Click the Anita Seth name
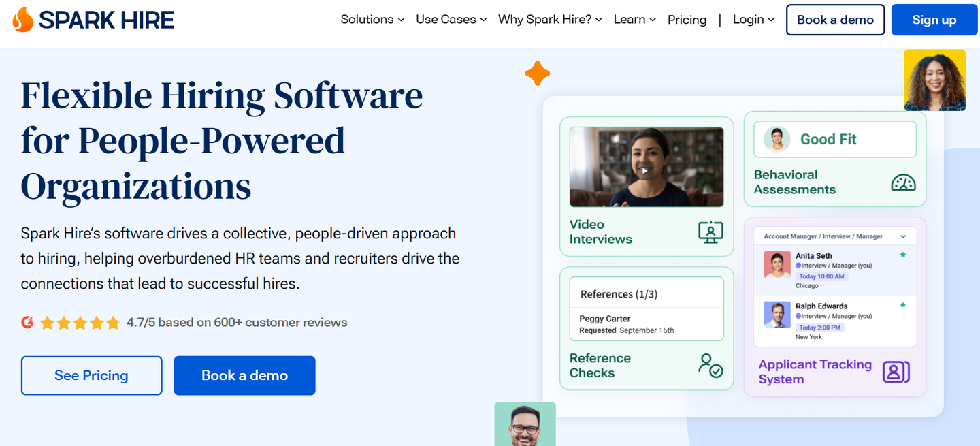This screenshot has width=980, height=446. pyautogui.click(x=814, y=255)
